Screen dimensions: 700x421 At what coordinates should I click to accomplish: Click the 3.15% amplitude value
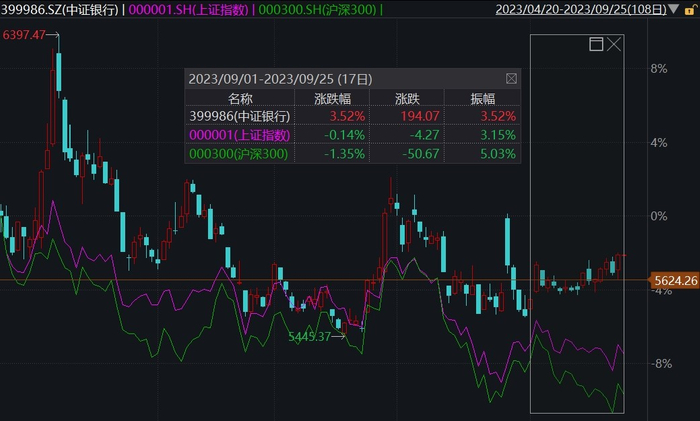pos(498,135)
